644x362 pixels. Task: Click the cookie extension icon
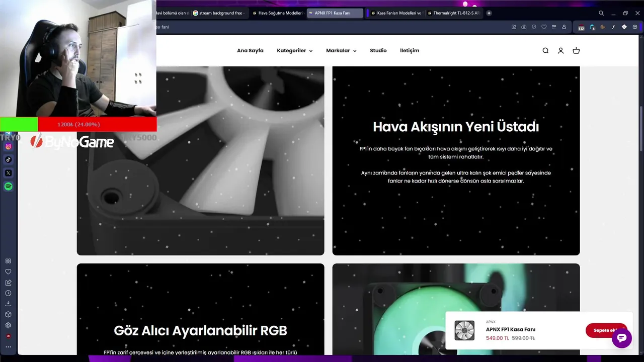tap(603, 27)
